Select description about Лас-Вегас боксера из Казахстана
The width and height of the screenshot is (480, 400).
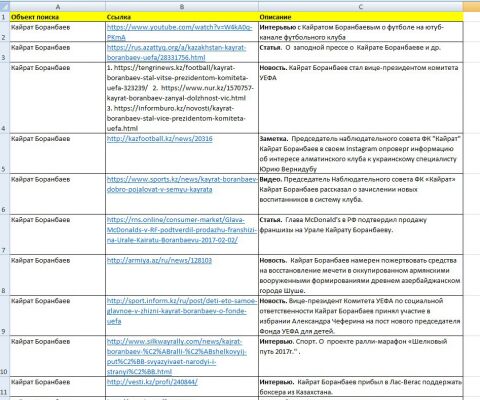(361, 387)
